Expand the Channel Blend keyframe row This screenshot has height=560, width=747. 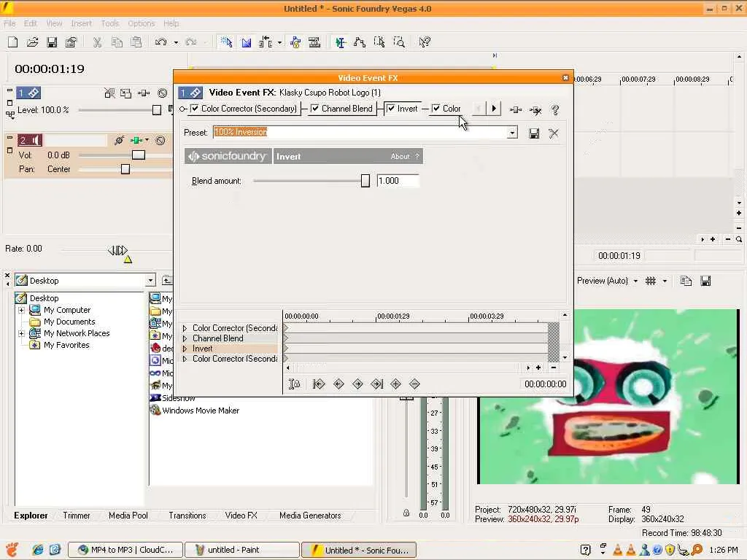point(185,338)
